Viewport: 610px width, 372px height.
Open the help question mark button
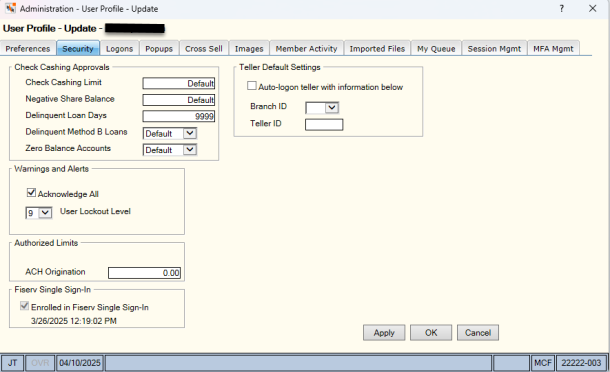(x=561, y=8)
